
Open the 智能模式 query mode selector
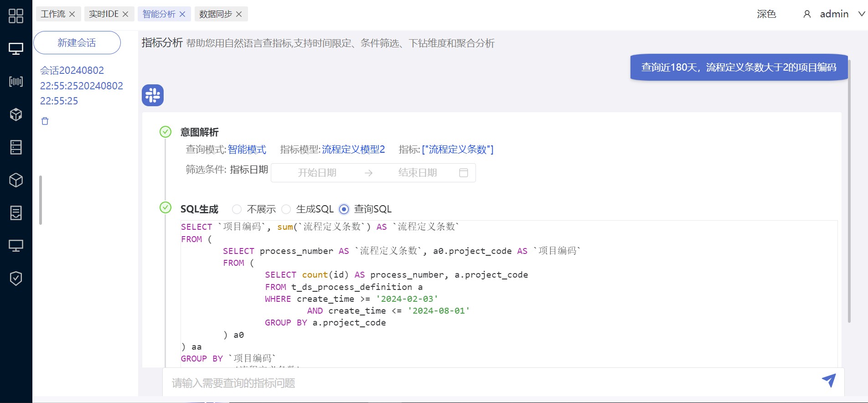click(x=247, y=150)
